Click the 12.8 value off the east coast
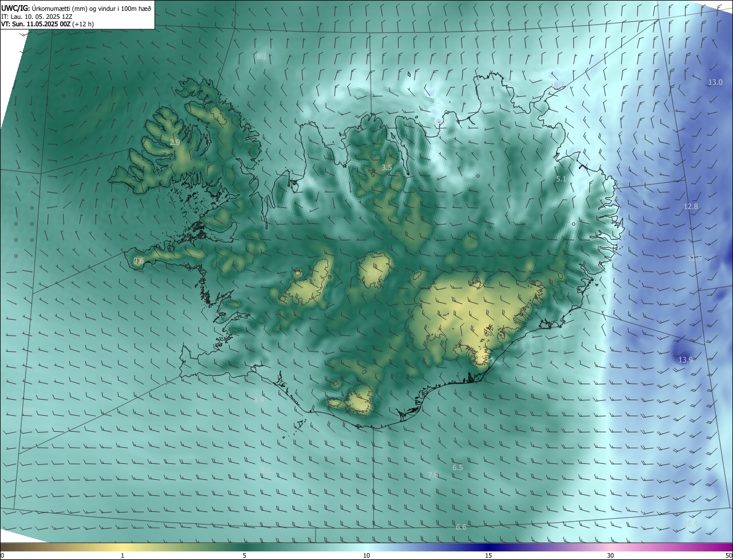The image size is (733, 560). point(691,207)
